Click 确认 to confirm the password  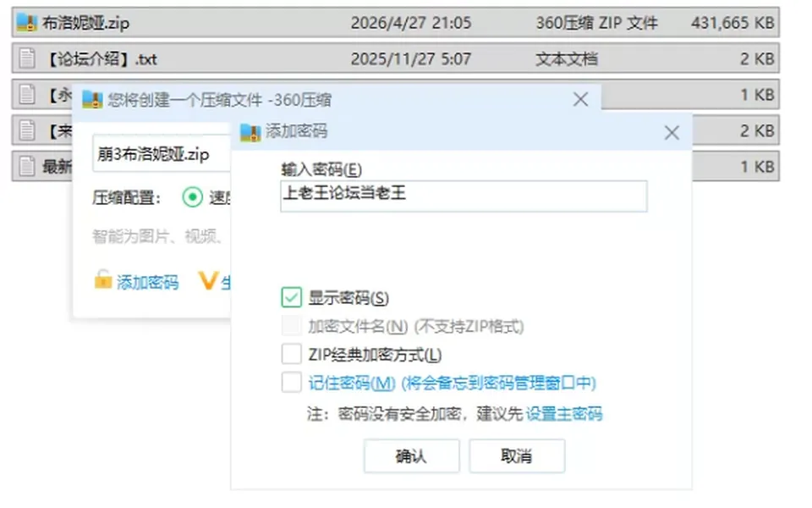tap(411, 456)
